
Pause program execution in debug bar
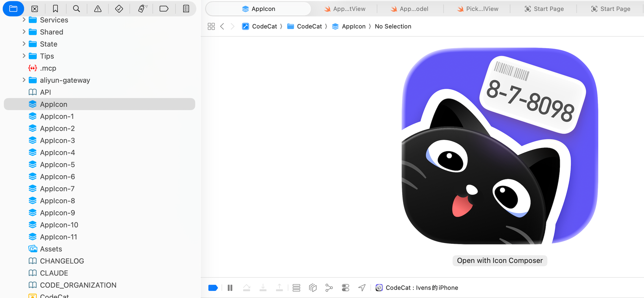click(230, 288)
